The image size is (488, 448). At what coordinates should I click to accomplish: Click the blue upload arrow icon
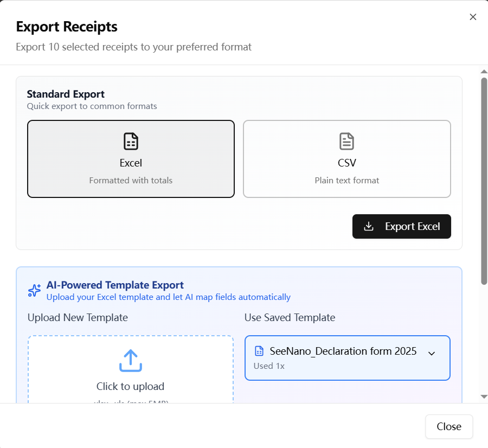click(130, 360)
